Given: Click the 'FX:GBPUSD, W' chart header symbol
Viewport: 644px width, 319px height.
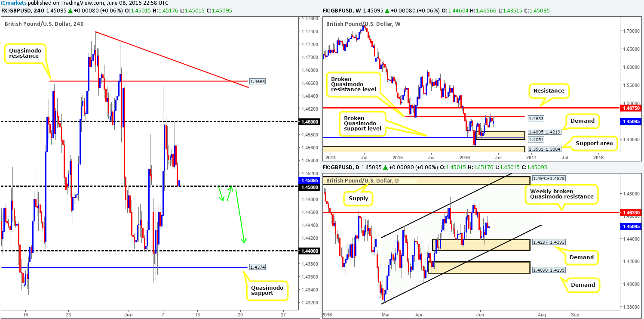Looking at the screenshot, I should [x=340, y=10].
